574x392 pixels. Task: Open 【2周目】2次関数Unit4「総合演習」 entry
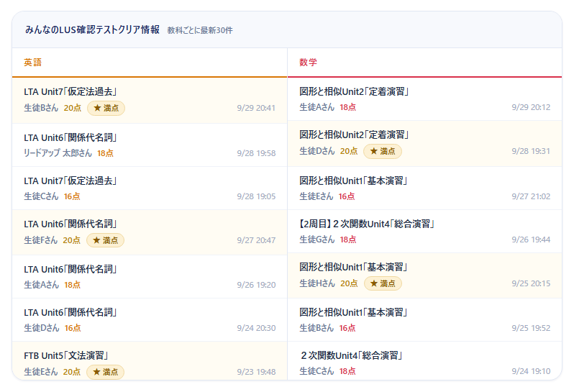point(425,232)
